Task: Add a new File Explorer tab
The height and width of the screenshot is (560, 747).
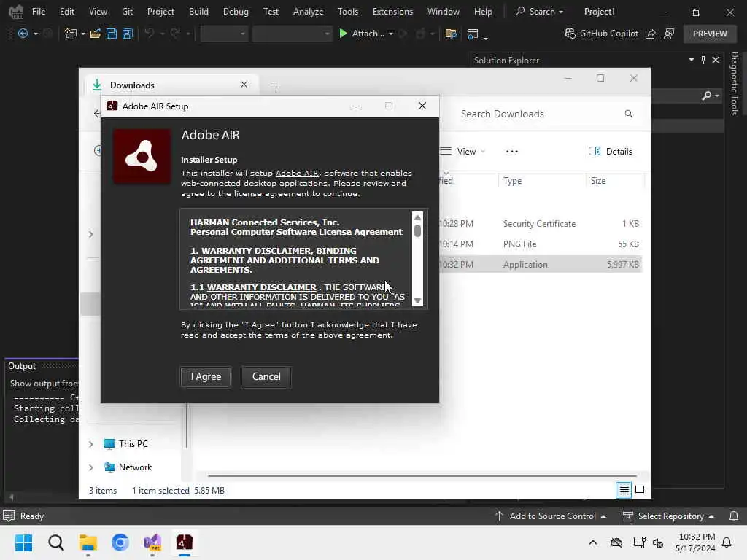Action: (276, 85)
